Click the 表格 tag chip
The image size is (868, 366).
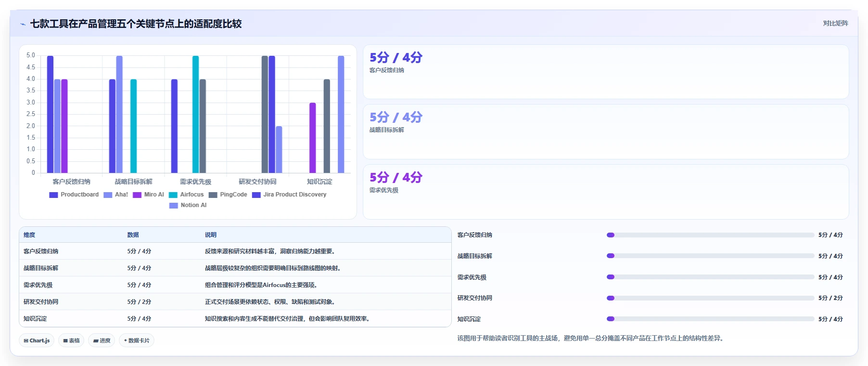(71, 340)
